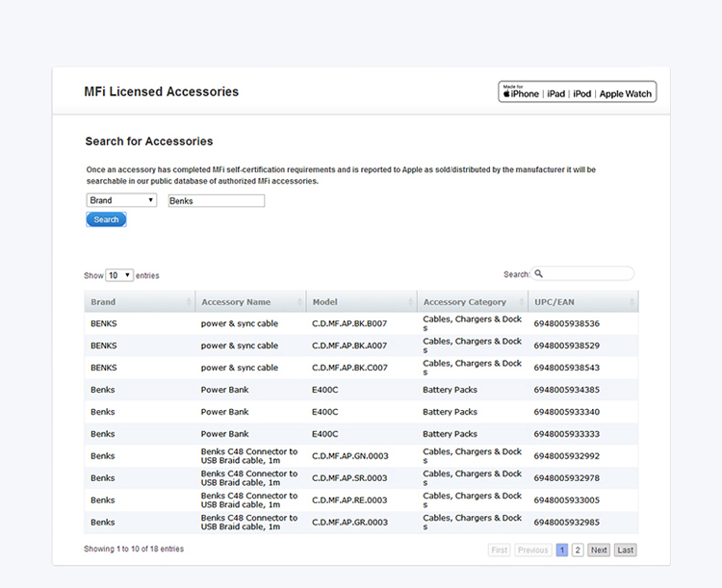Click the Brand column header
Viewport: 722px width, 588px height.
point(140,302)
